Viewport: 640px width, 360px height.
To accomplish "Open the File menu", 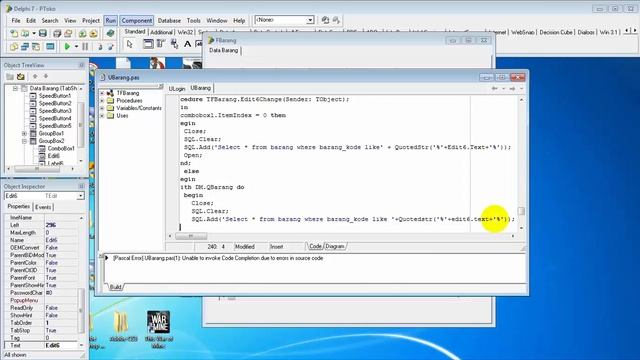I will pyautogui.click(x=16, y=20).
